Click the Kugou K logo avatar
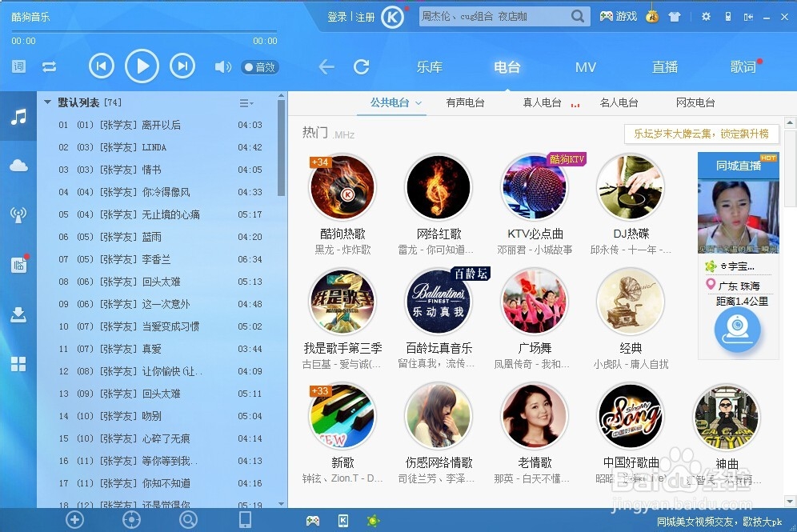The width and height of the screenshot is (797, 532). 392,18
